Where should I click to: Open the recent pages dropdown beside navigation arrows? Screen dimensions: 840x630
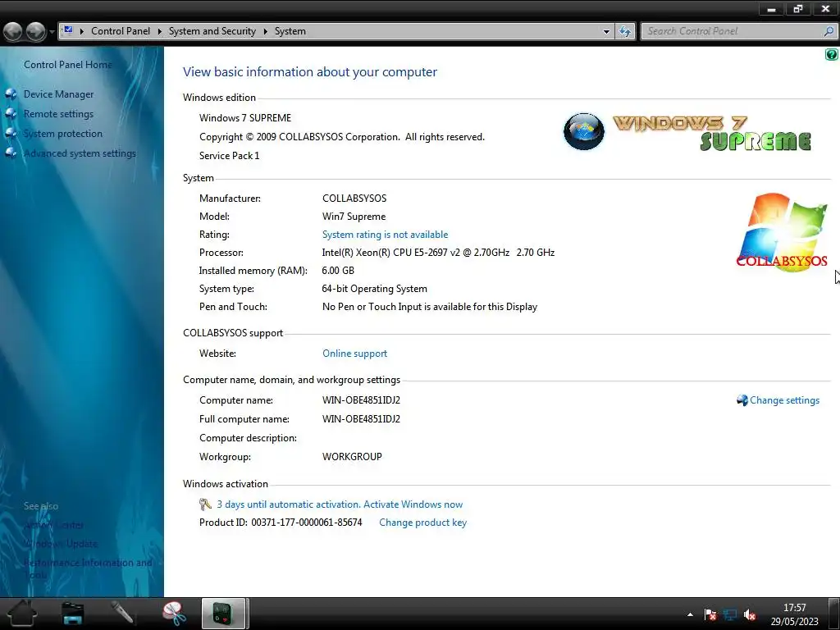click(x=52, y=32)
